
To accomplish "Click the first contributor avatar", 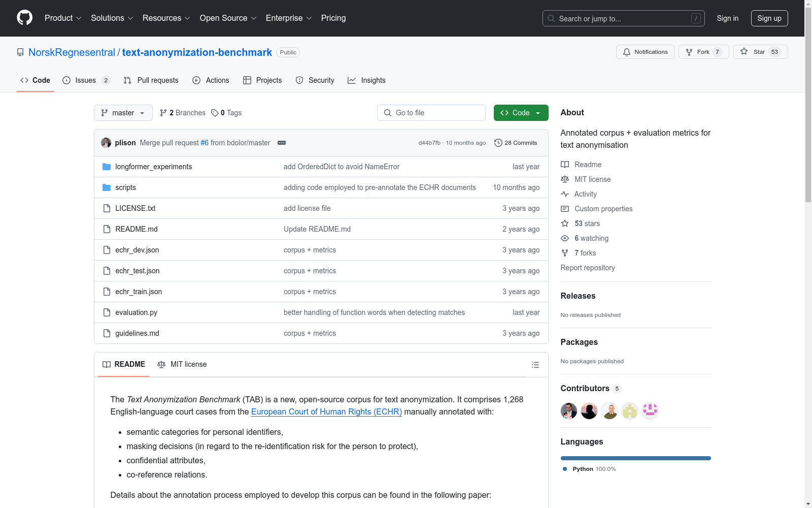I will click(569, 411).
